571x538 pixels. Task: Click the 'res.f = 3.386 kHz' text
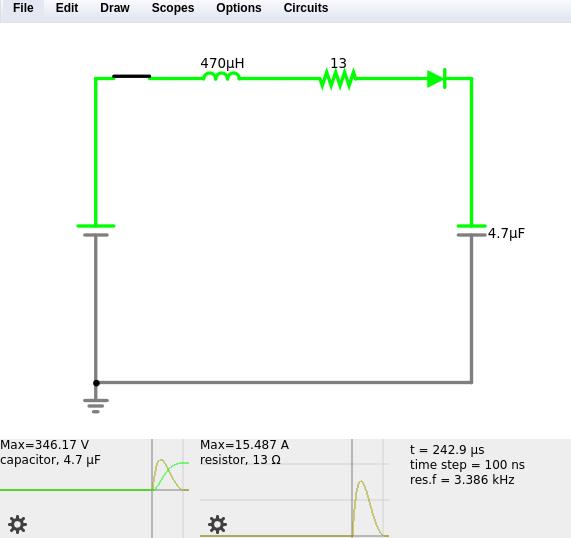(462, 480)
